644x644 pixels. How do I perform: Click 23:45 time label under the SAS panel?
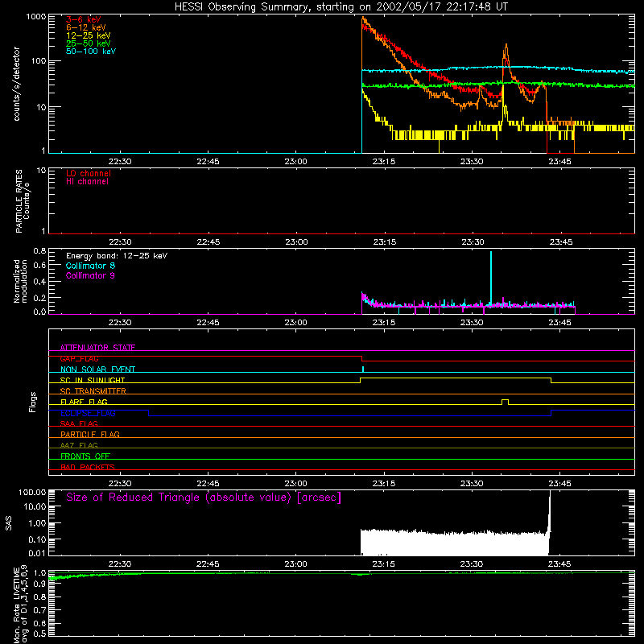click(559, 564)
